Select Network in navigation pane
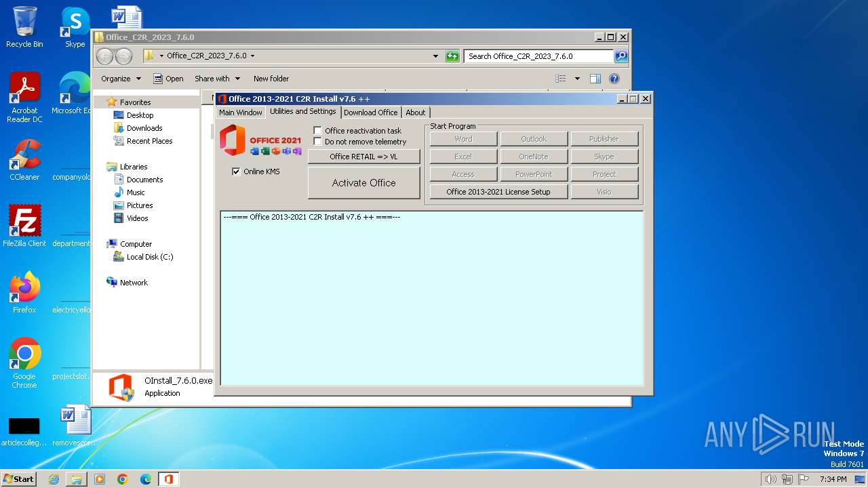This screenshot has height=488, width=868. (134, 283)
